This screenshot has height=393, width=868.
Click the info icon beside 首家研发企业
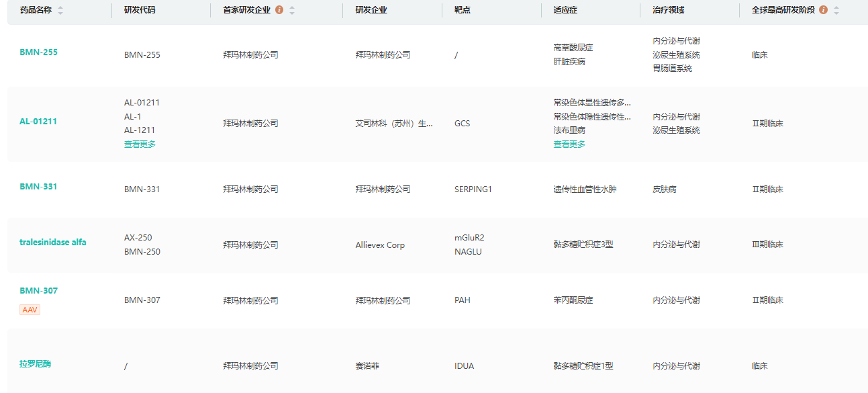[x=279, y=11]
